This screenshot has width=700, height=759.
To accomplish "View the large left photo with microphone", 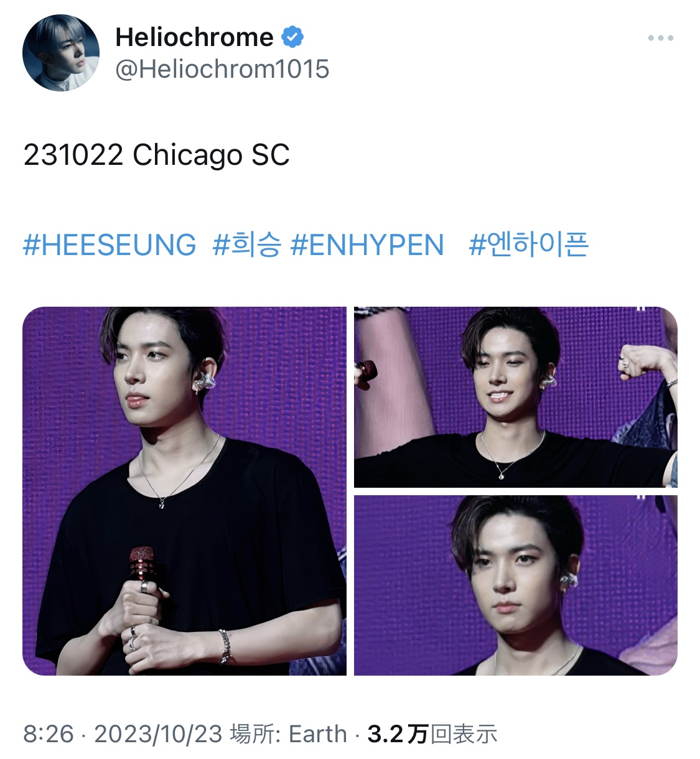I will click(184, 491).
